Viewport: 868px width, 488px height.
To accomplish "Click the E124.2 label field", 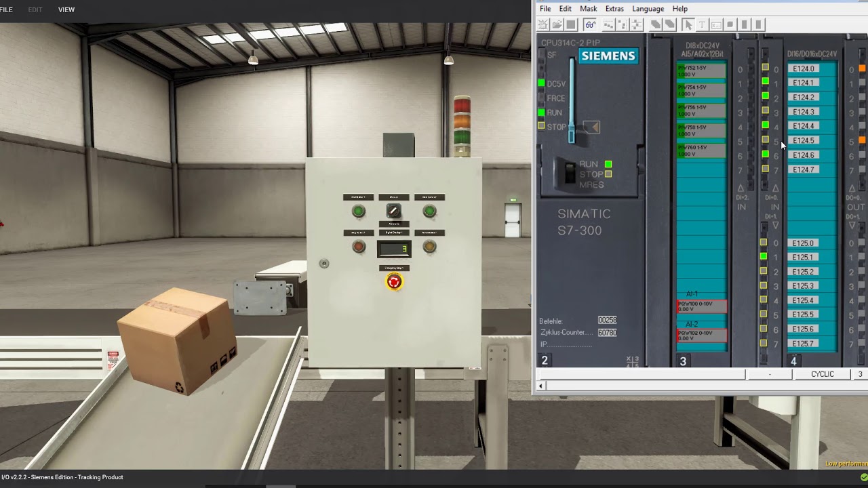I will point(804,97).
